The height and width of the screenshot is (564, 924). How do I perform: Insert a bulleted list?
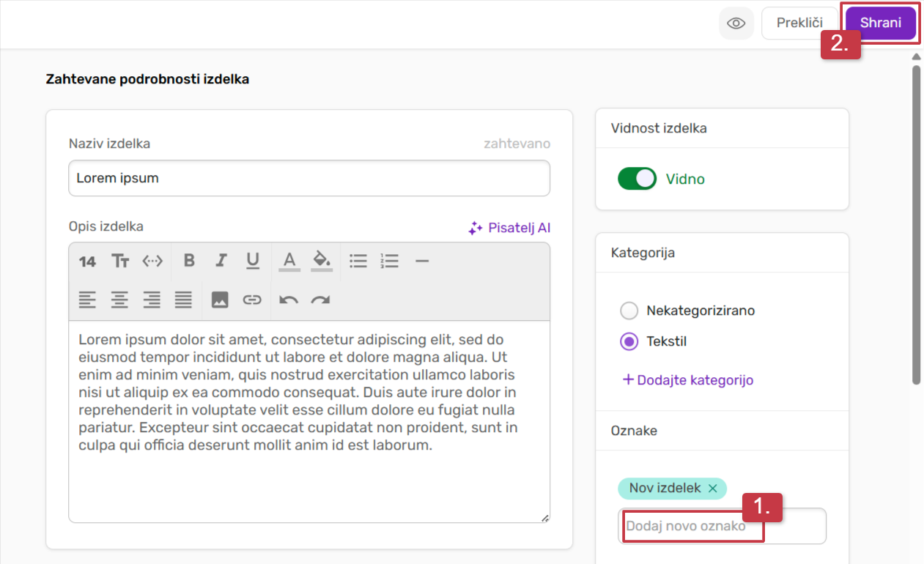click(358, 261)
